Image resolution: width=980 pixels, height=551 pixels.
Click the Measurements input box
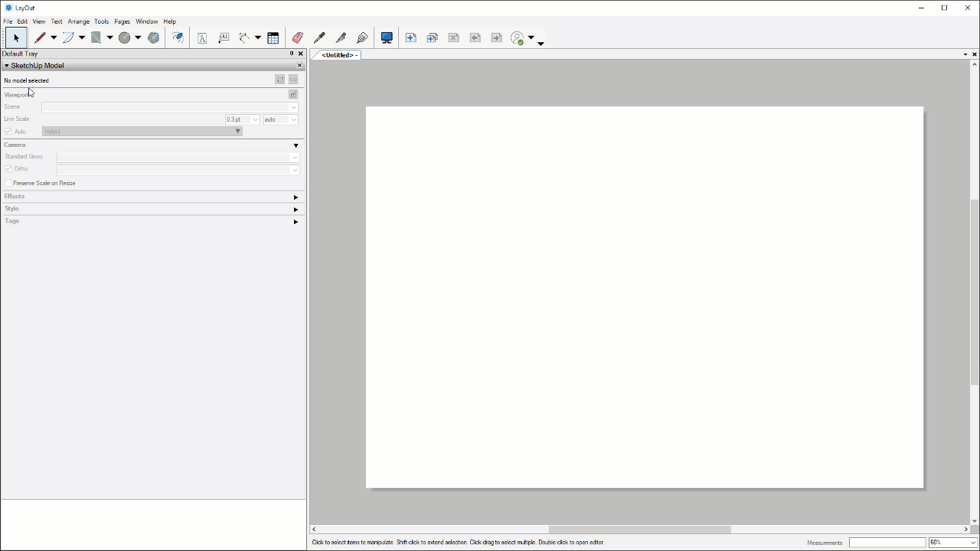pos(887,543)
